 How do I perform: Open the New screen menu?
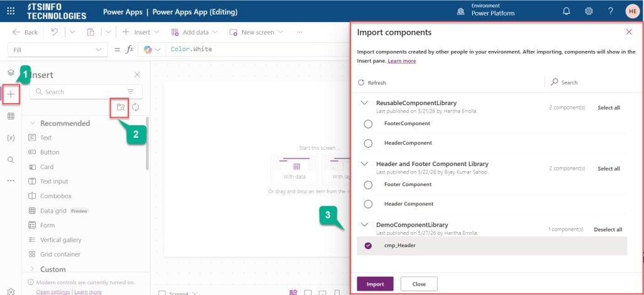[257, 32]
